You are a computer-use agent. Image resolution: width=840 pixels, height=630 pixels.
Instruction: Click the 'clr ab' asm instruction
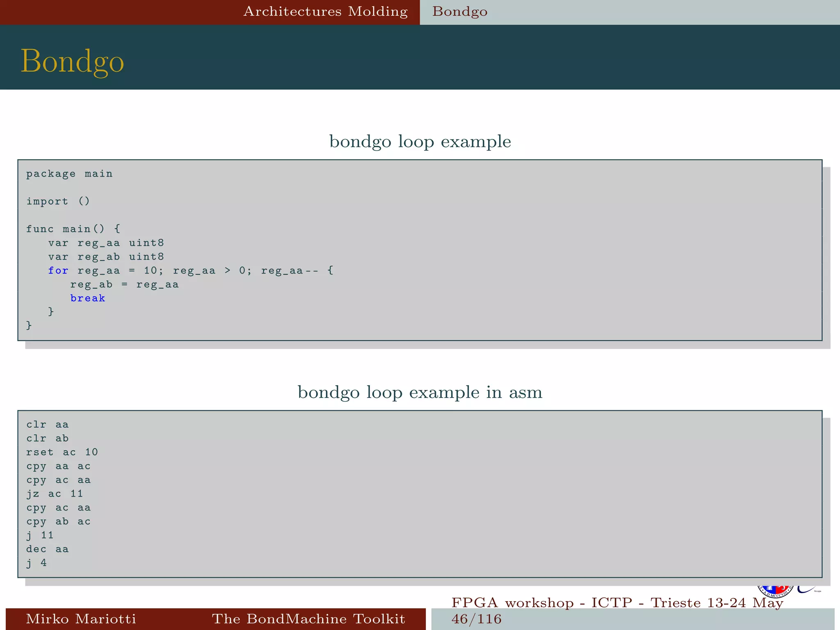point(48,438)
